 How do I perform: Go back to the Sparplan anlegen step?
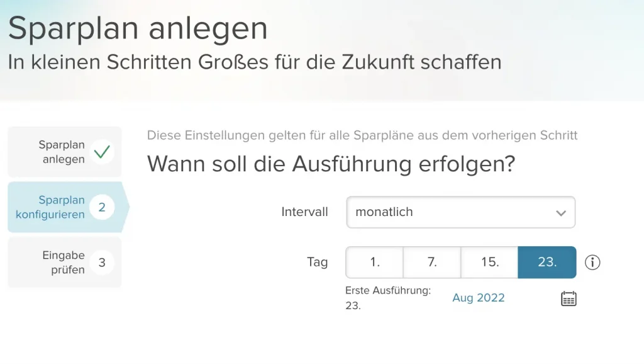pyautogui.click(x=62, y=152)
